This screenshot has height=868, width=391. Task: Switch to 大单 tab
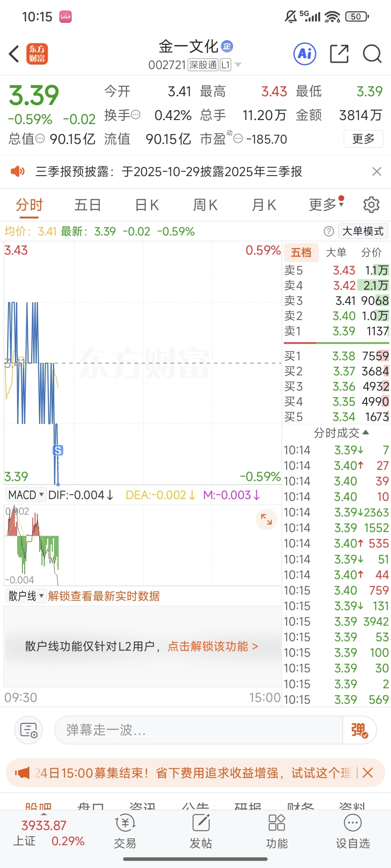(336, 252)
